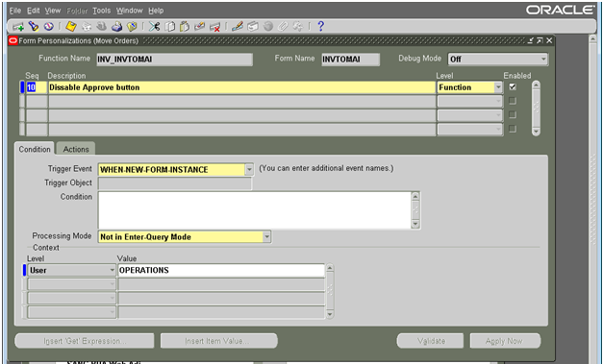This screenshot has height=364, width=603.
Task: Open the File menu
Action: tap(15, 11)
